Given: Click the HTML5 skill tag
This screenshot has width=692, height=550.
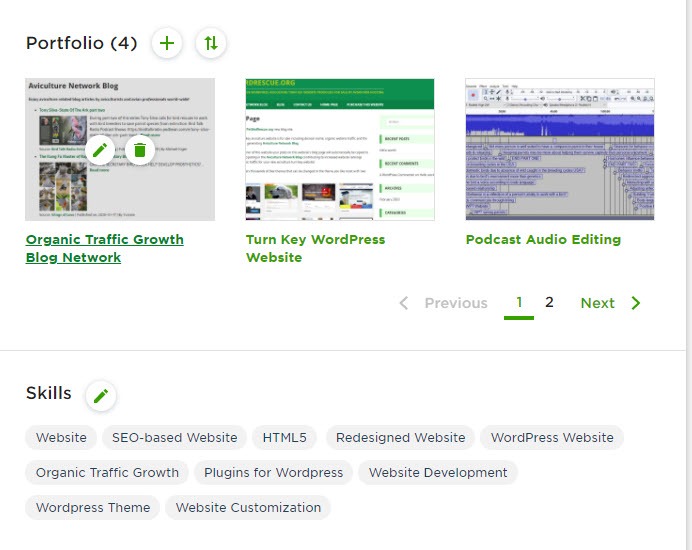Looking at the screenshot, I should 284,437.
